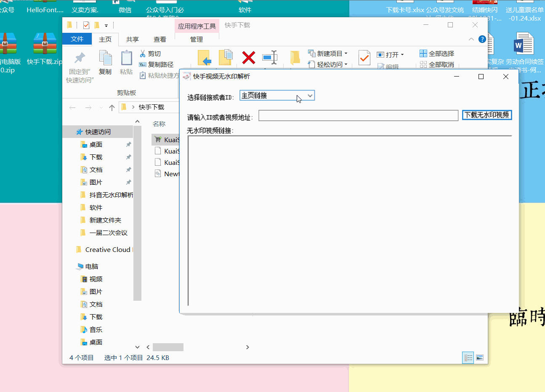Open 新建文件夹 in the navigation pane
Image resolution: width=545 pixels, height=392 pixels.
point(101,220)
